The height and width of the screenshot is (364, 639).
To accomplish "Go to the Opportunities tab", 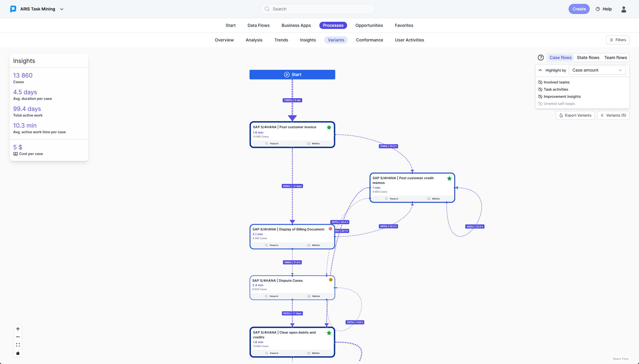I will tap(369, 25).
